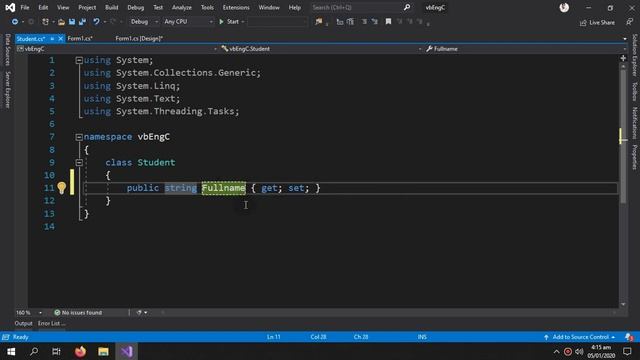Open the Debug configuration dropdown
This screenshot has width=640, height=360.
point(144,22)
